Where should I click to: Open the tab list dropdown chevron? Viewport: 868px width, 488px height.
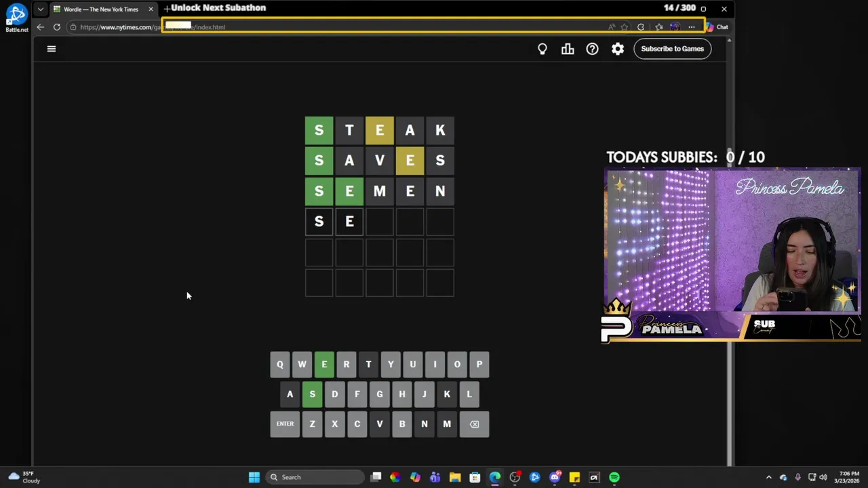point(41,9)
